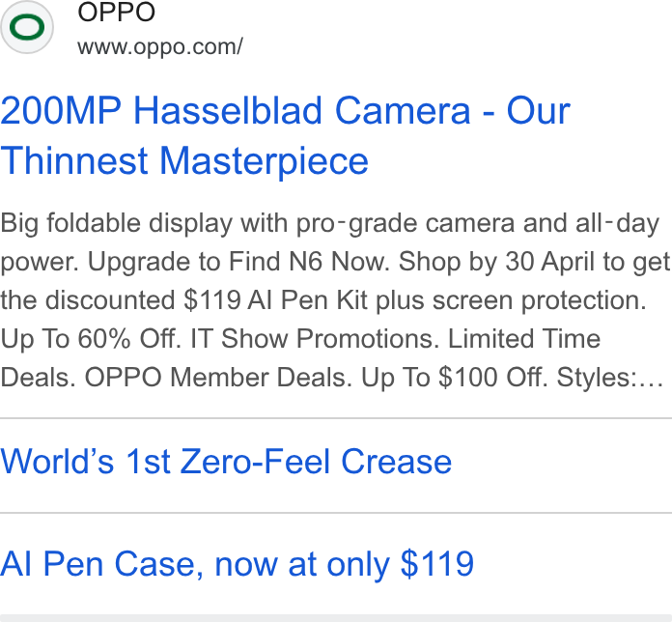Click the plus screen protection phrase

[511, 300]
